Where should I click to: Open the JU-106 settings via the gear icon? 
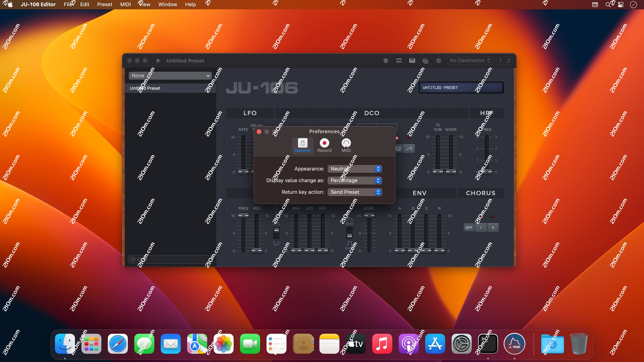[439, 60]
